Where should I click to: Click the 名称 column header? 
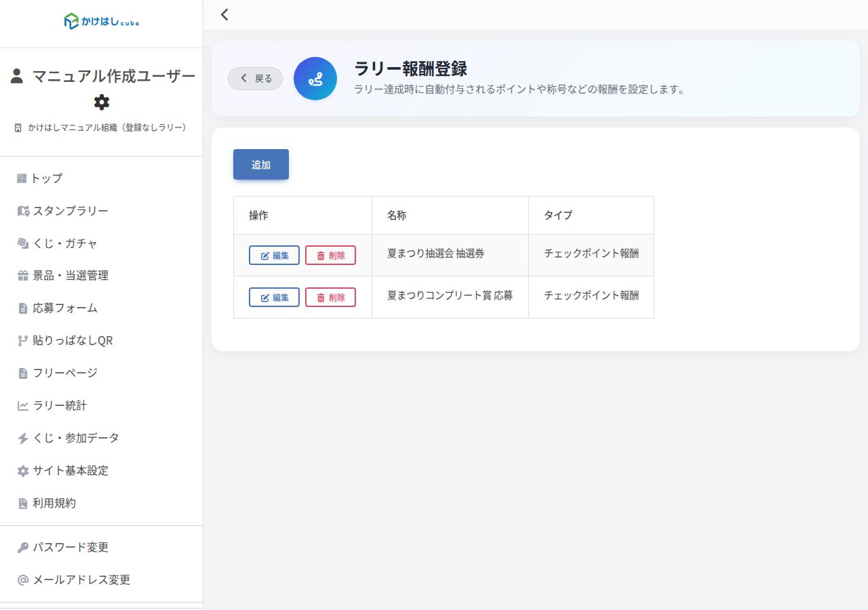pyautogui.click(x=450, y=216)
